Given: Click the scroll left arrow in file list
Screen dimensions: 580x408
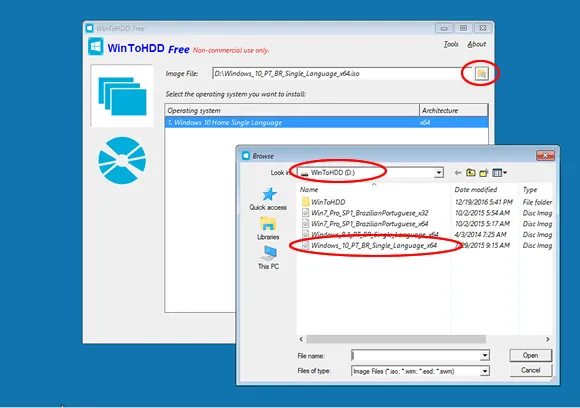Looking at the screenshot, I should [301, 339].
